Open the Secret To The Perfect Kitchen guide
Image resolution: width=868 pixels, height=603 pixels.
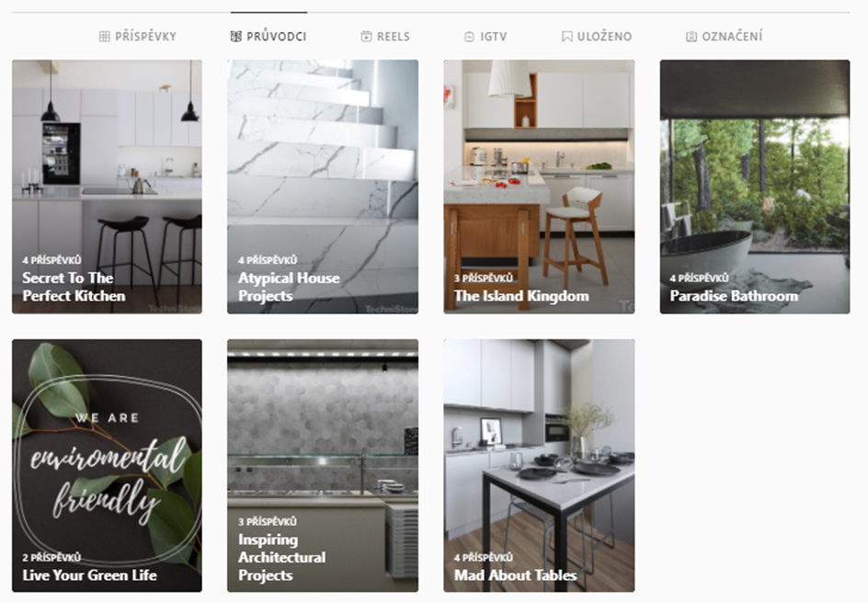coord(107,187)
